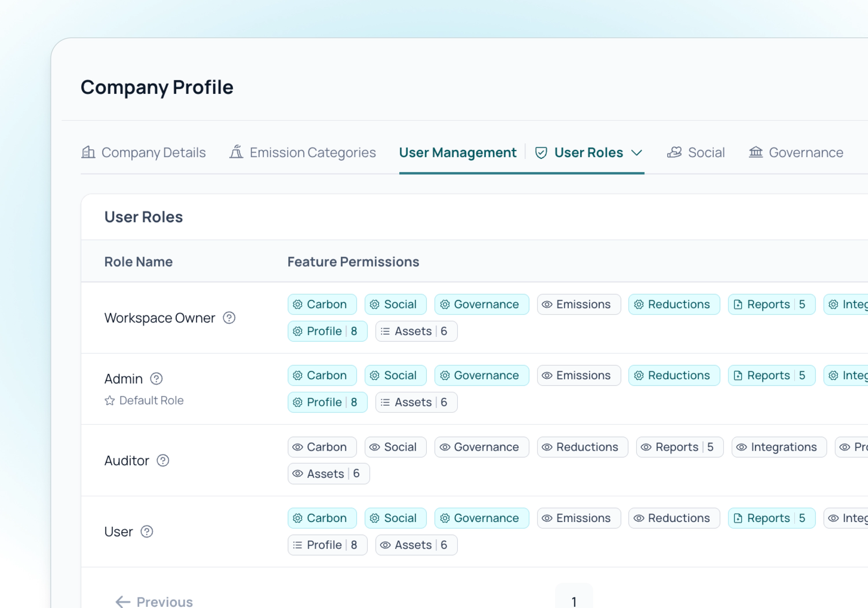Click the Auditor role name
Image resolution: width=868 pixels, height=608 pixels.
tap(127, 460)
